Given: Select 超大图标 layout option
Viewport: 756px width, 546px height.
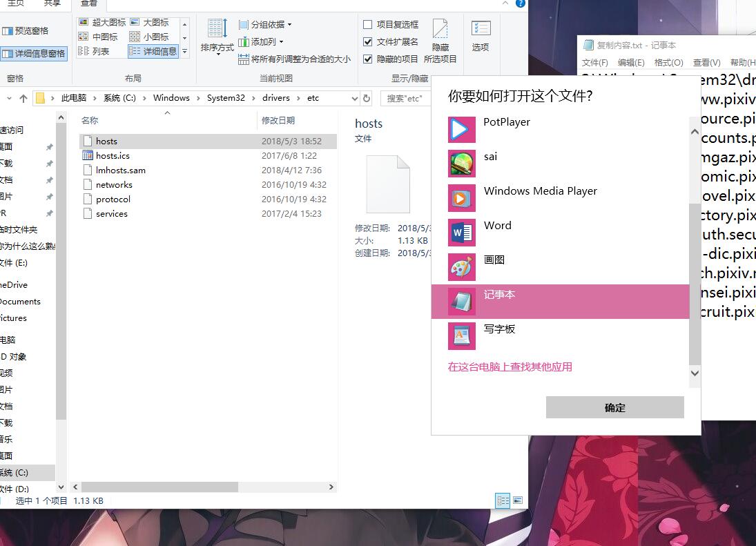Looking at the screenshot, I should point(102,23).
